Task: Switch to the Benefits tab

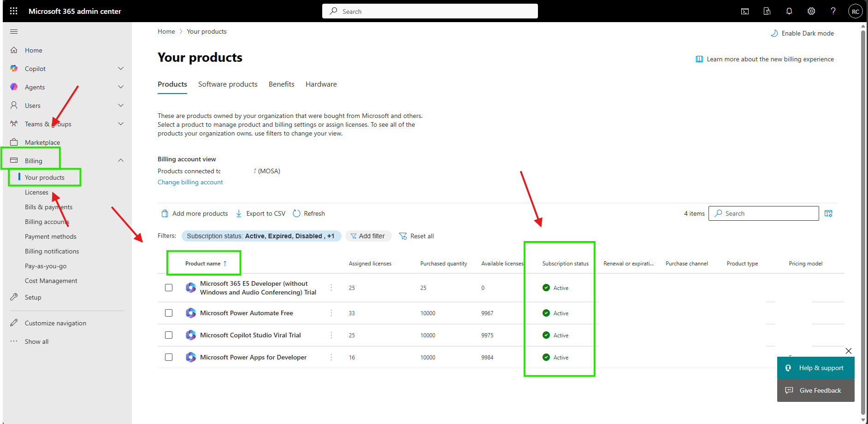Action: [282, 84]
